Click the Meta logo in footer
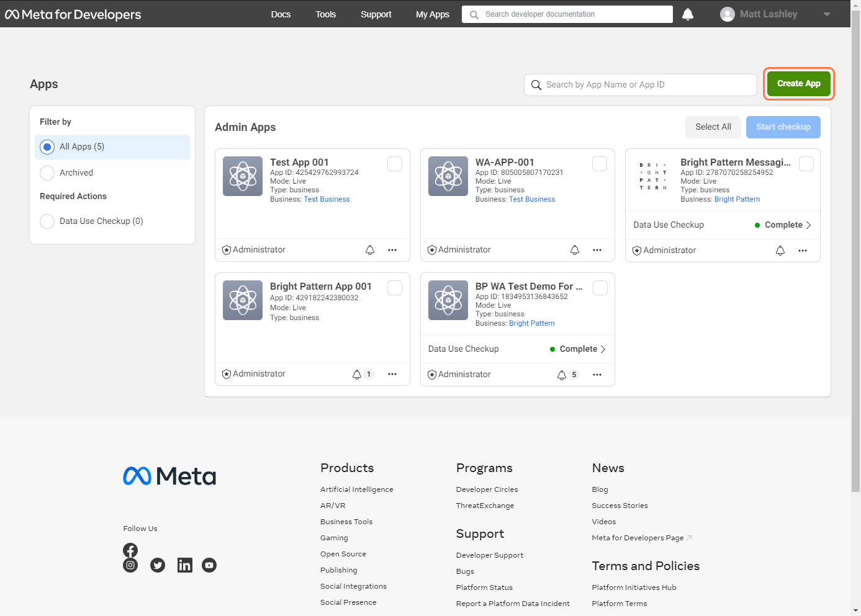 [x=169, y=476]
